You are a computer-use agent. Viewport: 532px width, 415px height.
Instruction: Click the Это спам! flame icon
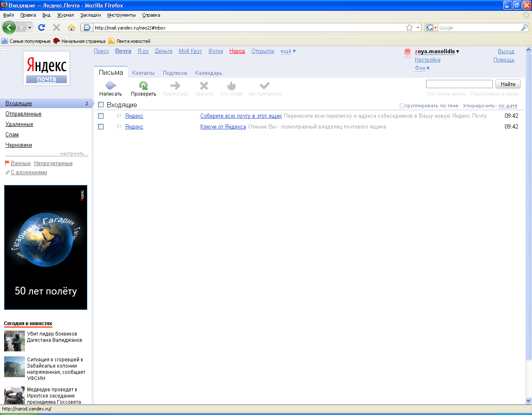pyautogui.click(x=232, y=85)
